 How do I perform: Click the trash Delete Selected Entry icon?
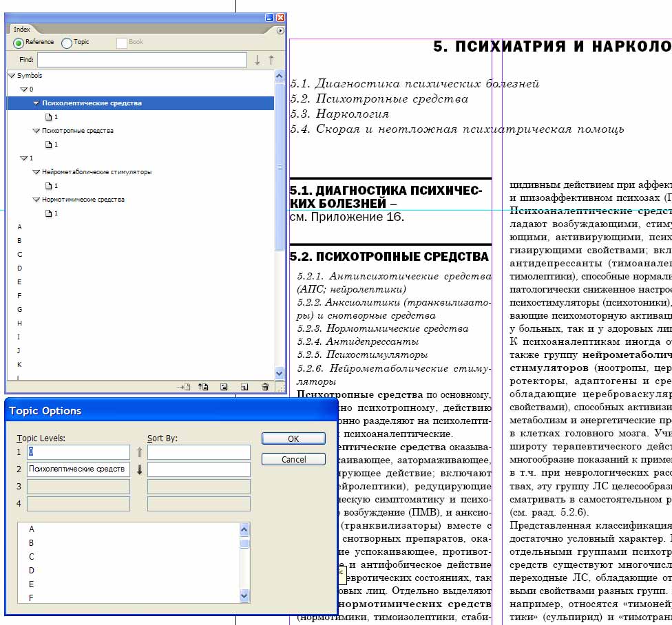point(265,387)
